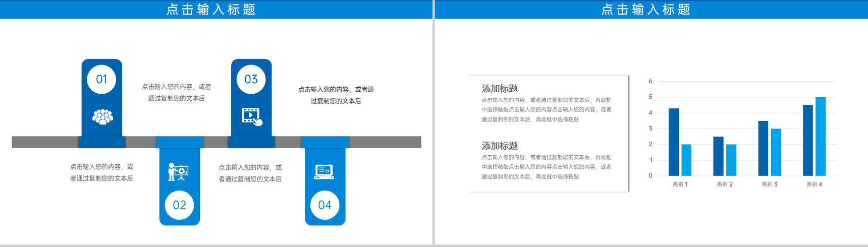Image resolution: width=868 pixels, height=247 pixels.
Task: Click the right slide title 点击输入标题
Action: click(645, 10)
